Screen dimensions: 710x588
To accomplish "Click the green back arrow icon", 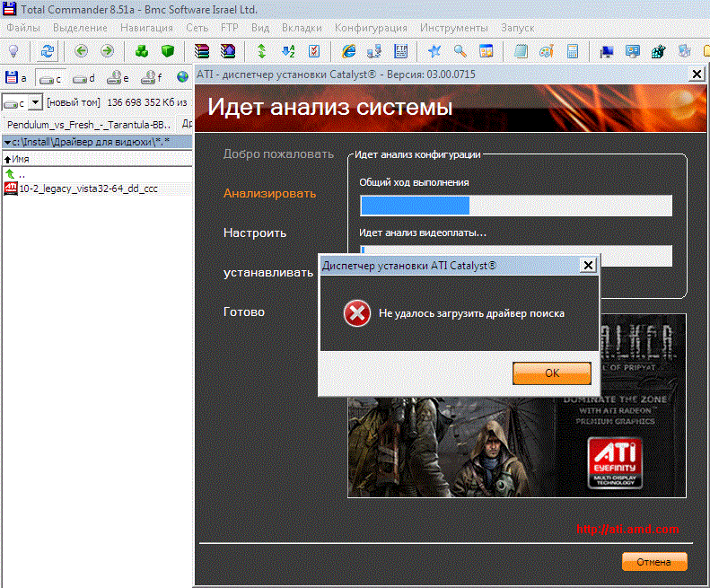I will coord(82,51).
